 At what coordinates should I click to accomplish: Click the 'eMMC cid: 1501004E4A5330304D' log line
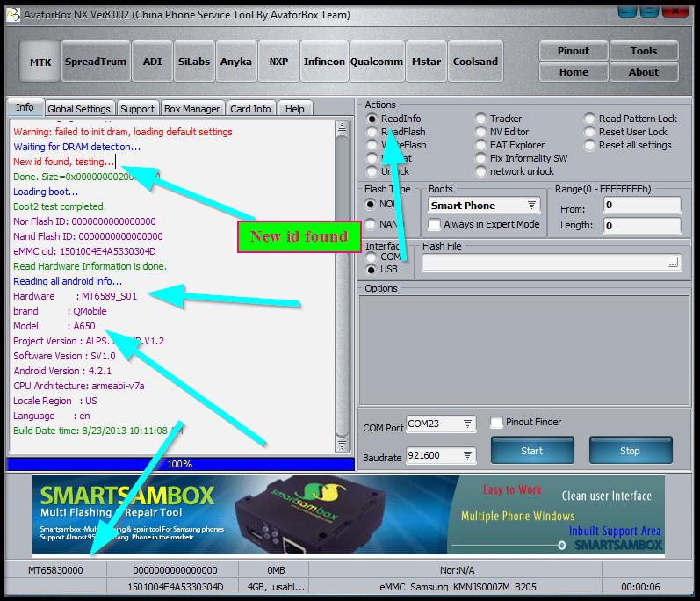(84, 251)
